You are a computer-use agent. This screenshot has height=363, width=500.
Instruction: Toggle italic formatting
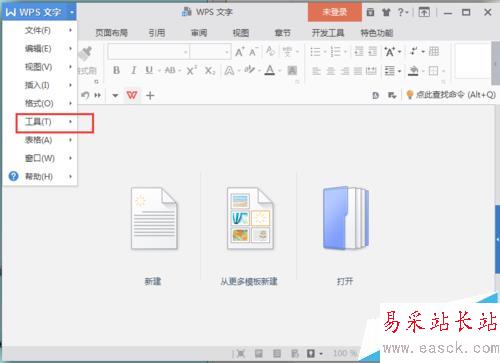pos(134,71)
